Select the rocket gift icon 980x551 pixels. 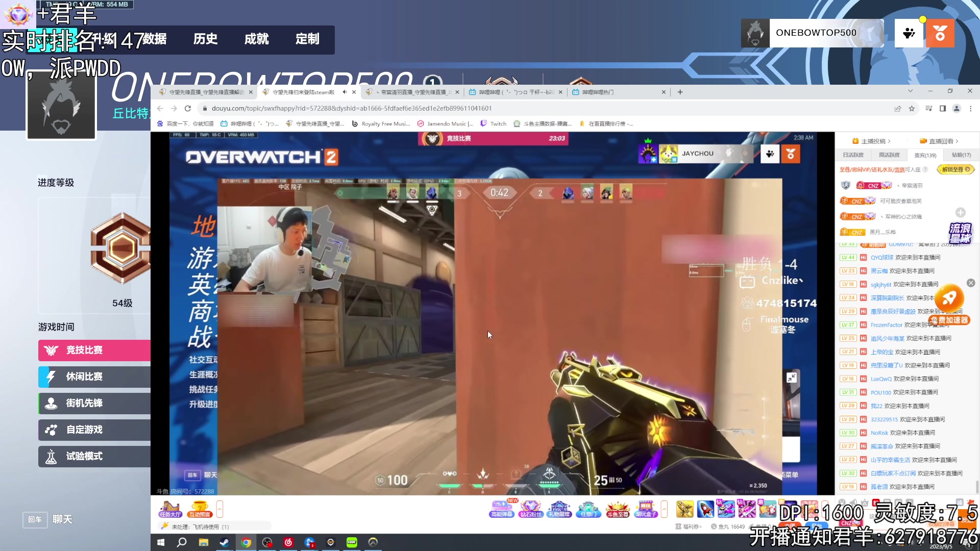pyautogui.click(x=705, y=509)
